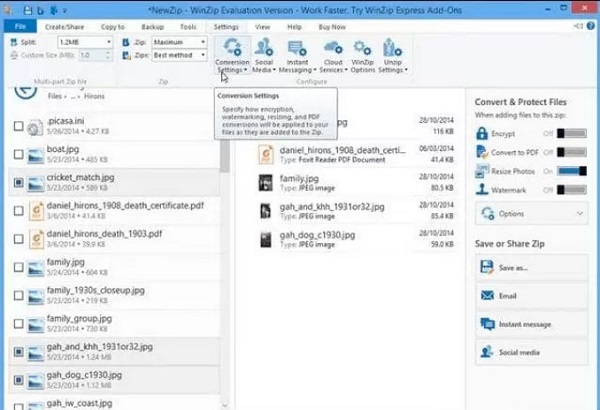
Task: Click the Hirons breadcrumb folder link
Action: 94,96
